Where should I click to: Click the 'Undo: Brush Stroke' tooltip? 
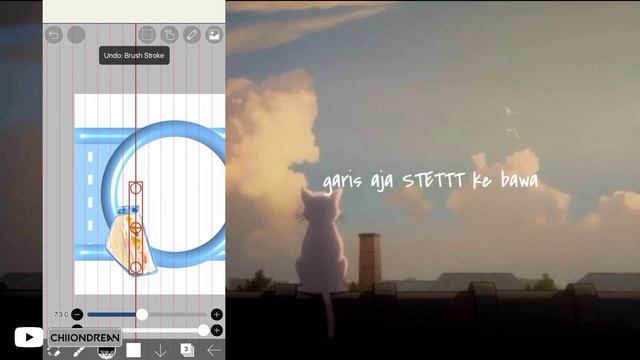click(x=134, y=56)
